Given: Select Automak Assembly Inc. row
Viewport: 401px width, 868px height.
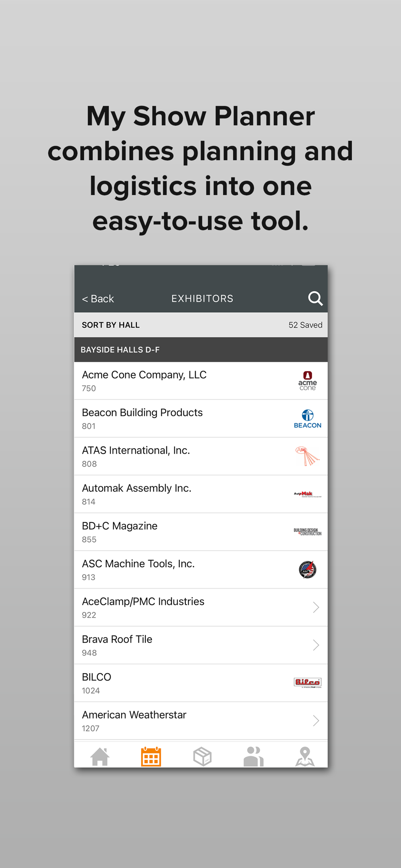Looking at the screenshot, I should tap(201, 494).
